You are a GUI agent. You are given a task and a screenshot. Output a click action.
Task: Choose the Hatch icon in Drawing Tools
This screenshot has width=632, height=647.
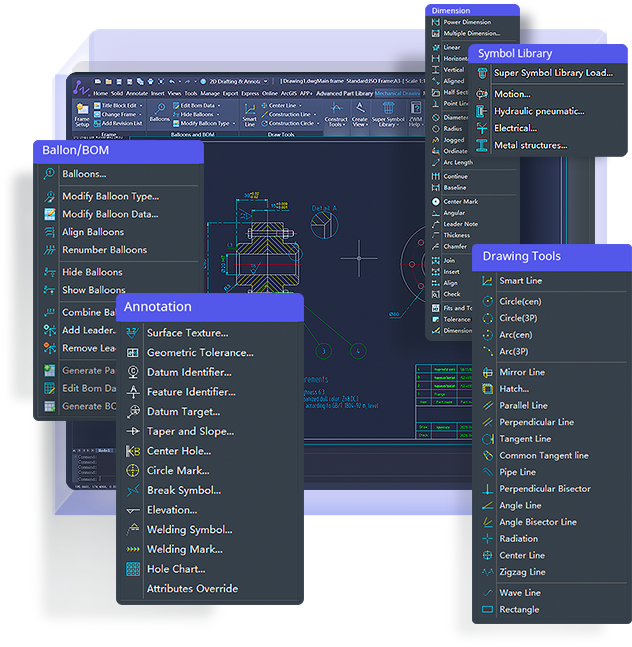[x=486, y=389]
